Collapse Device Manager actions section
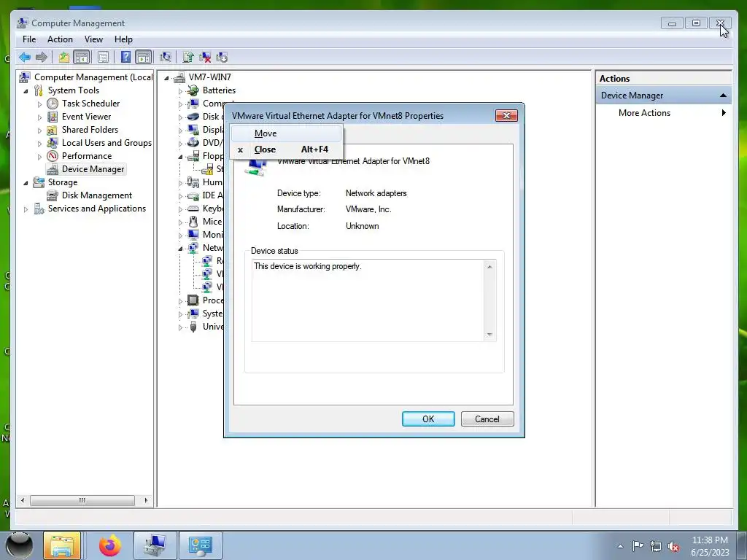The width and height of the screenshot is (747, 560). coord(723,96)
